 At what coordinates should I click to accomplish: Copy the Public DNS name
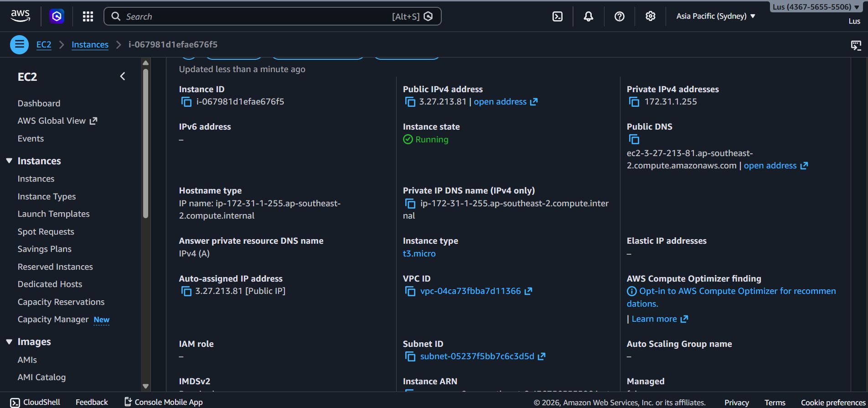click(634, 139)
